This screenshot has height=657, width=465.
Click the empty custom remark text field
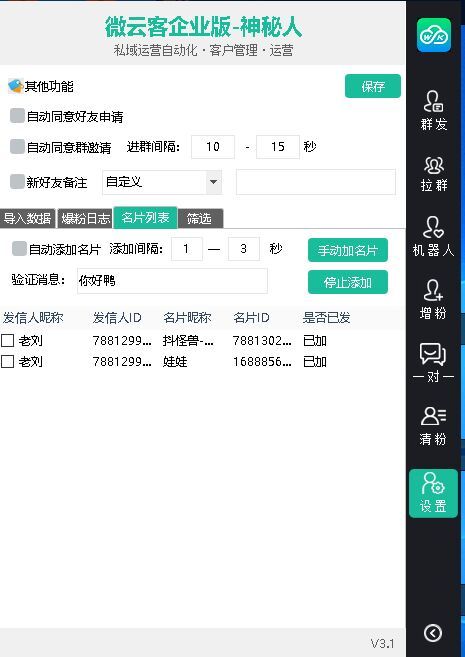[316, 182]
